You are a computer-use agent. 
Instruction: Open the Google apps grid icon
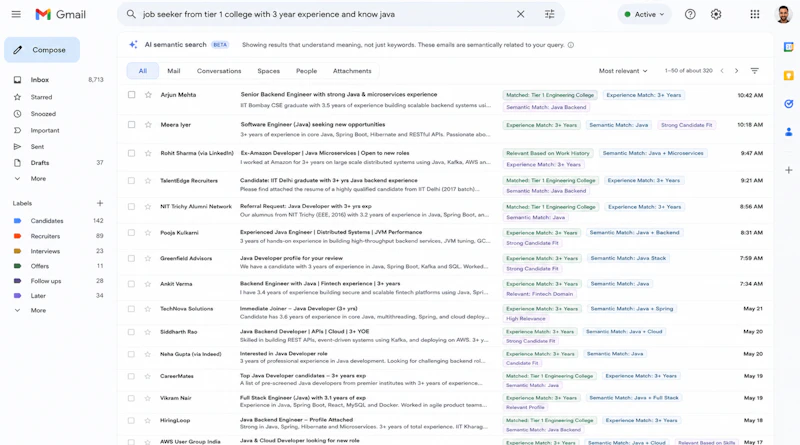[x=755, y=14]
